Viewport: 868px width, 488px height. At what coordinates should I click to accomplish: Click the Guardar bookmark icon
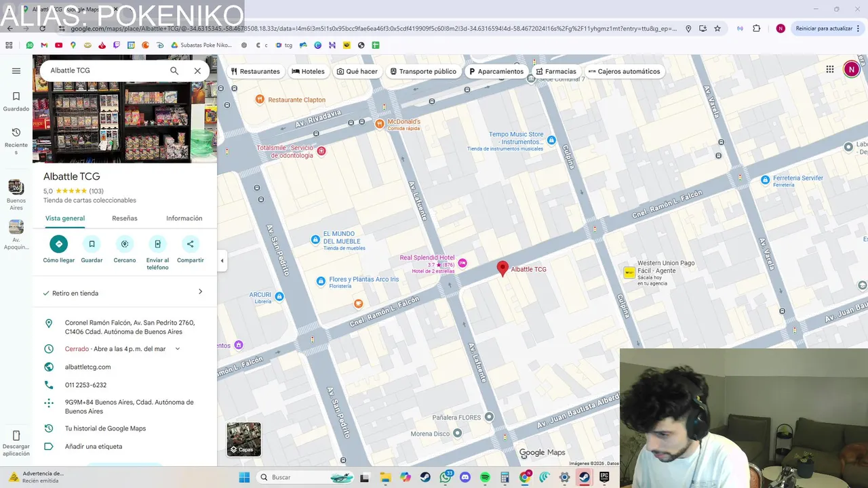click(92, 244)
